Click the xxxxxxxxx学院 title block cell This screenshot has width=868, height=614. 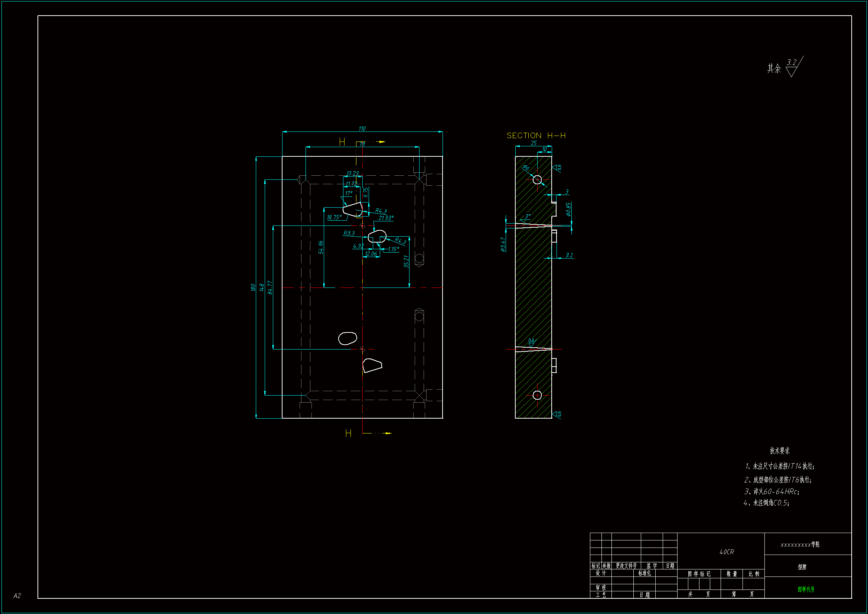pos(800,545)
